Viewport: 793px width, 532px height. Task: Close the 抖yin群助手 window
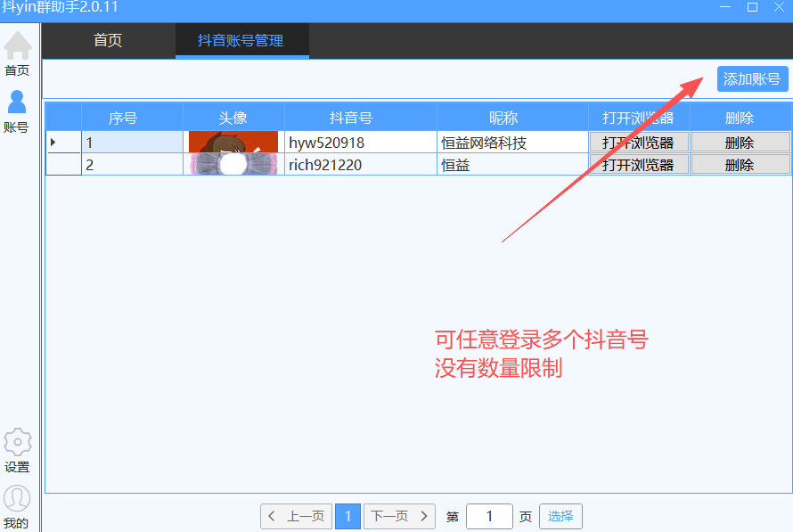779,7
